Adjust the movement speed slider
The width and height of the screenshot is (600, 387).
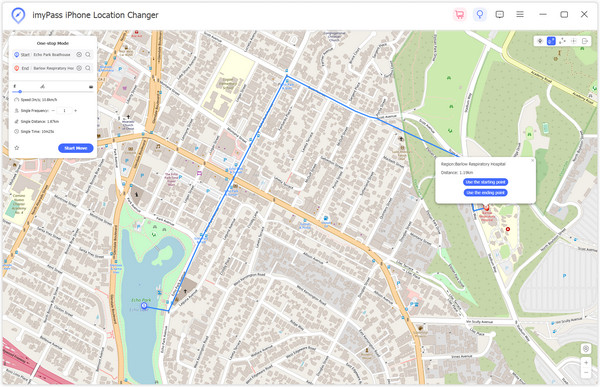pyautogui.click(x=20, y=92)
